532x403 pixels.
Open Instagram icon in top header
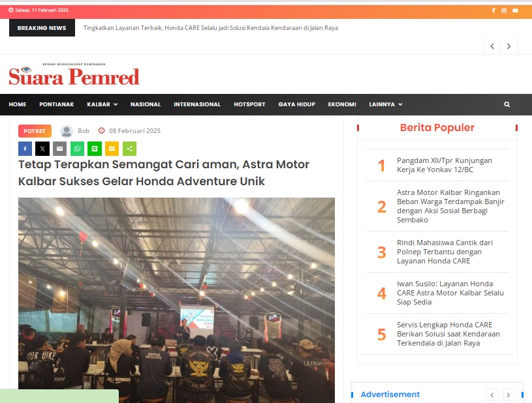tap(504, 10)
